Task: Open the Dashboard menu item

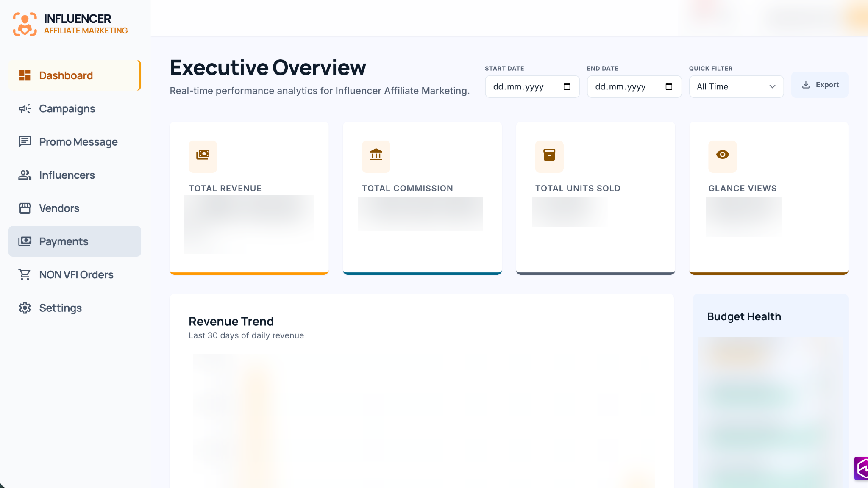Action: pos(75,75)
